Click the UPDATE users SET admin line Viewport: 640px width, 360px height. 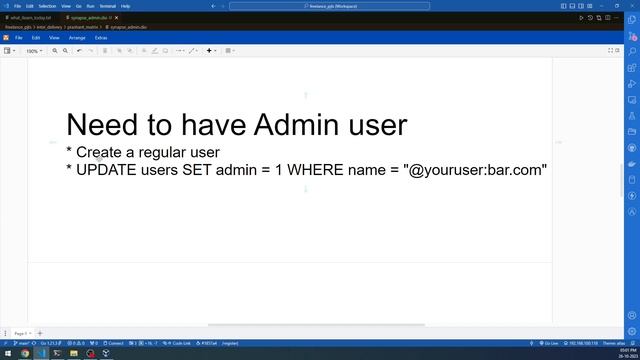[x=307, y=170]
